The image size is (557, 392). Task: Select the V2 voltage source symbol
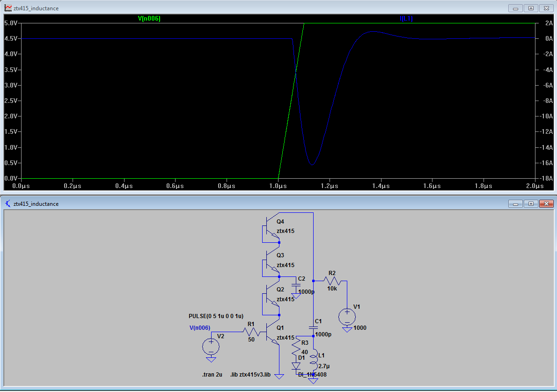pos(211,347)
